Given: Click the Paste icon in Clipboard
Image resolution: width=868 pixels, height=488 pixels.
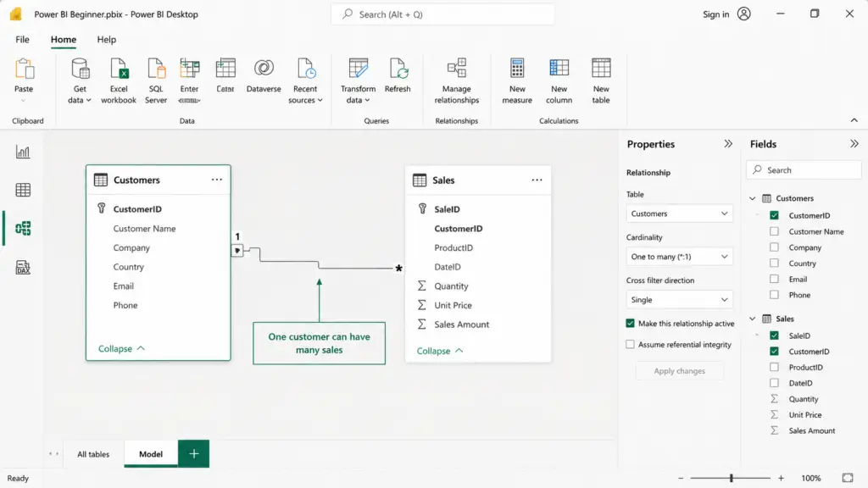Looking at the screenshot, I should [24, 69].
